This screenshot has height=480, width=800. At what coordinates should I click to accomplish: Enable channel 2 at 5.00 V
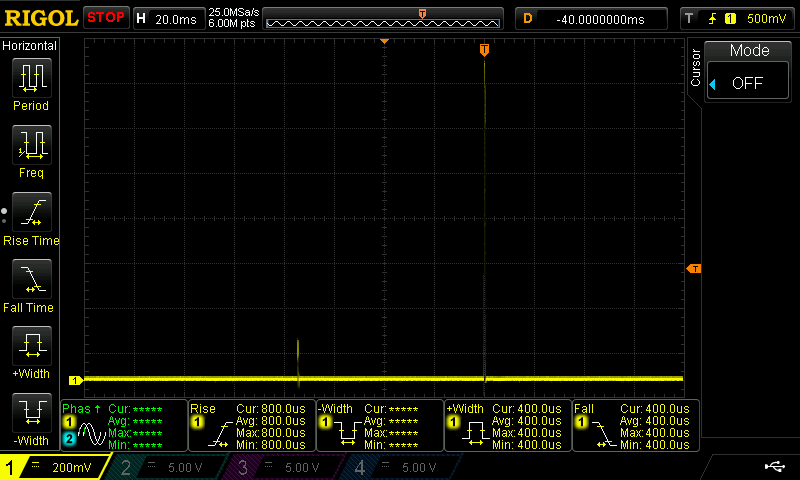pos(170,467)
